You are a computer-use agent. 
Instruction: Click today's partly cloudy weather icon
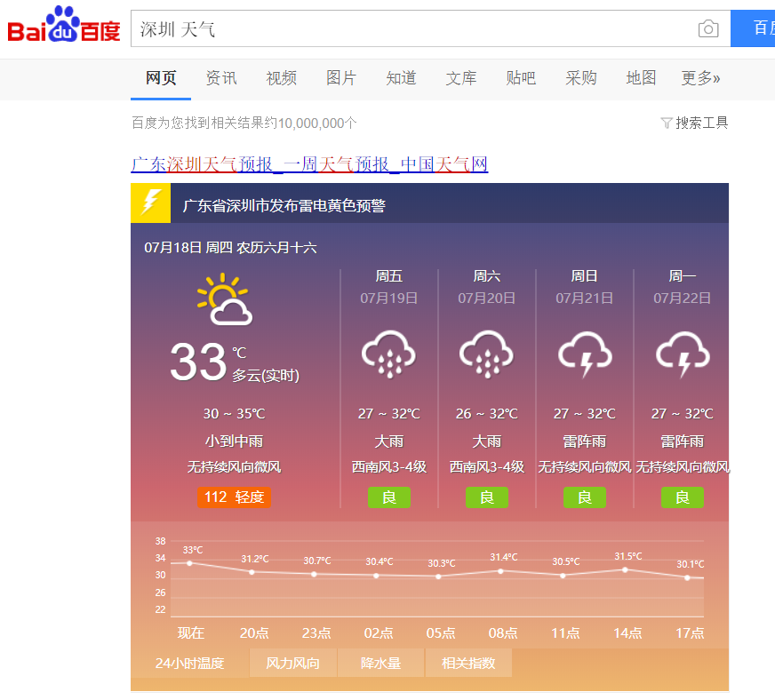[x=225, y=298]
